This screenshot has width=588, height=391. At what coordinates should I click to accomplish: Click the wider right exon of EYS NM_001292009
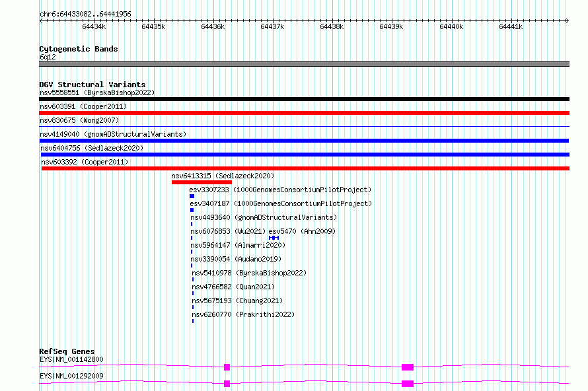coord(408,384)
